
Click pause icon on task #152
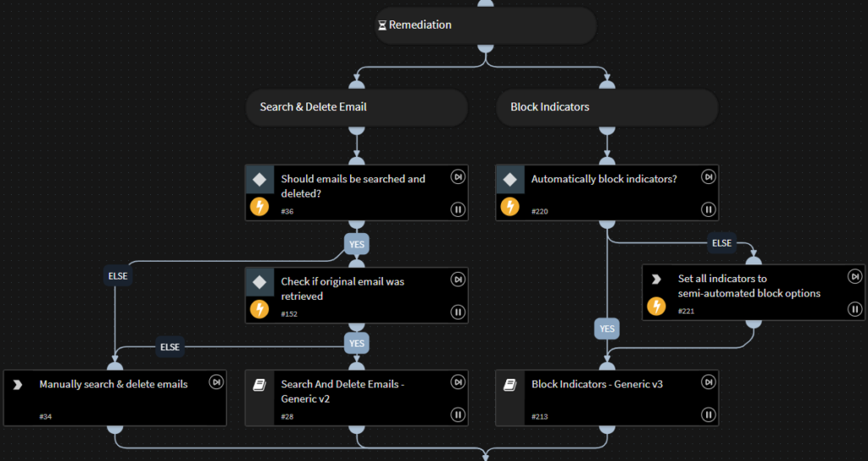[458, 312]
